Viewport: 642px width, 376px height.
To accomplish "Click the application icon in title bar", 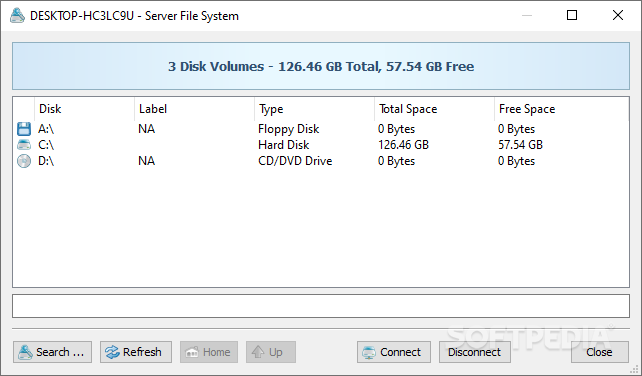I will 17,16.
